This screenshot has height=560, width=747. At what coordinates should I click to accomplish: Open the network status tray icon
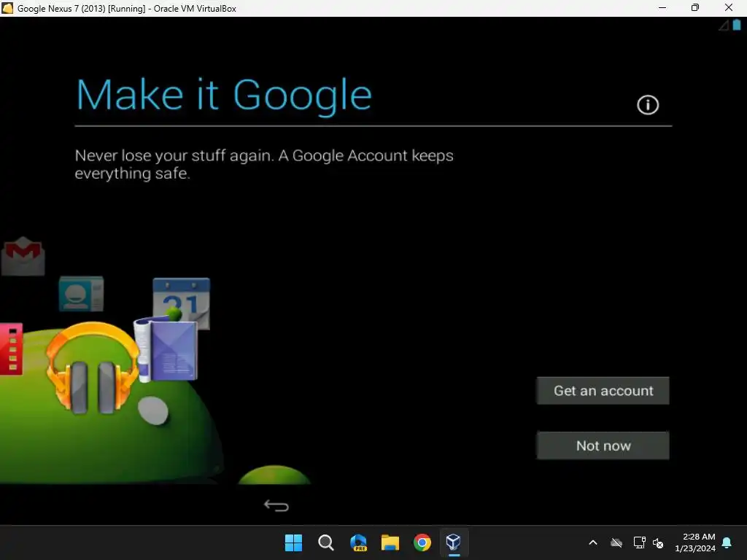pos(639,542)
